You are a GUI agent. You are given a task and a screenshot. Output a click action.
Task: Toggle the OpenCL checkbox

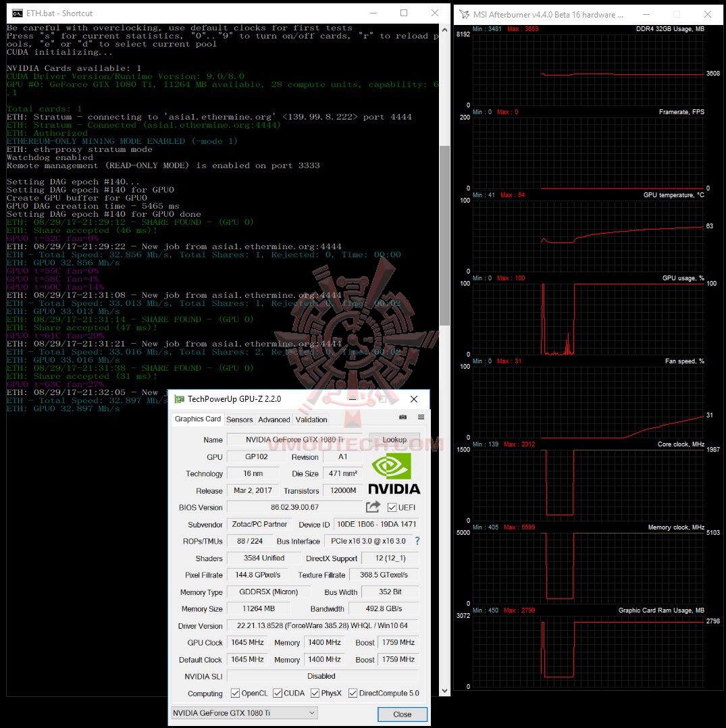click(235, 693)
